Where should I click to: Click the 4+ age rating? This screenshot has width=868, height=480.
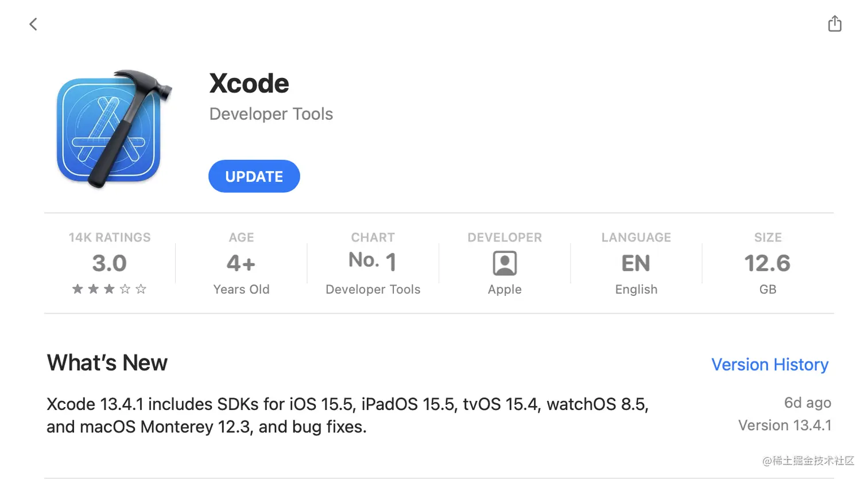(241, 263)
